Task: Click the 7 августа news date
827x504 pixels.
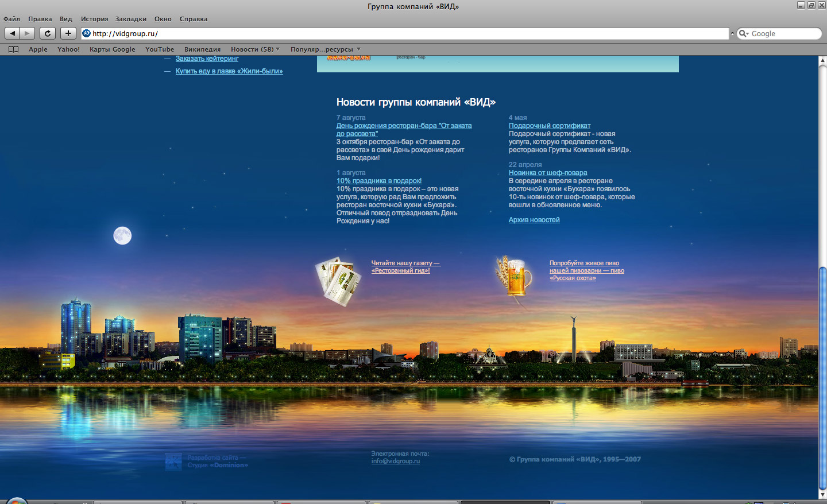Action: pyautogui.click(x=351, y=118)
